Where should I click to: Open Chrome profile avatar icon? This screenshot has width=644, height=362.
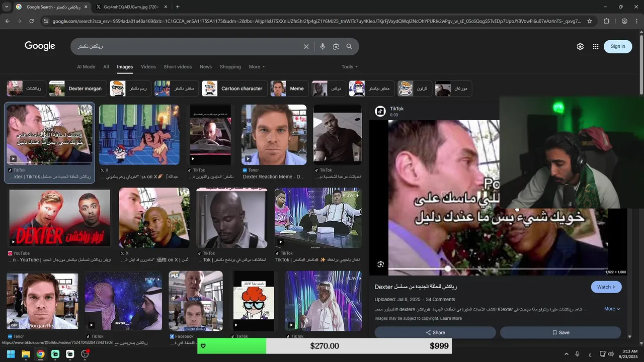pos(624,21)
